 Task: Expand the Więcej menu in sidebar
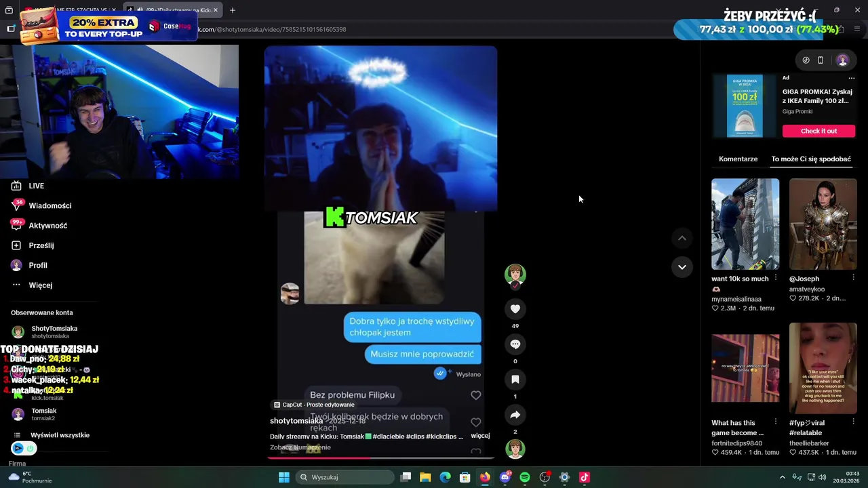coord(32,285)
